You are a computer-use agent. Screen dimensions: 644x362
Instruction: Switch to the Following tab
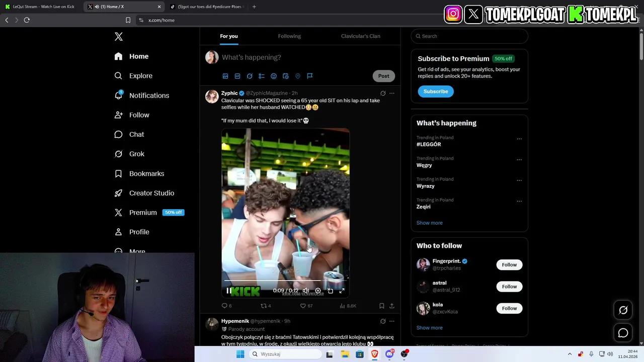point(289,36)
